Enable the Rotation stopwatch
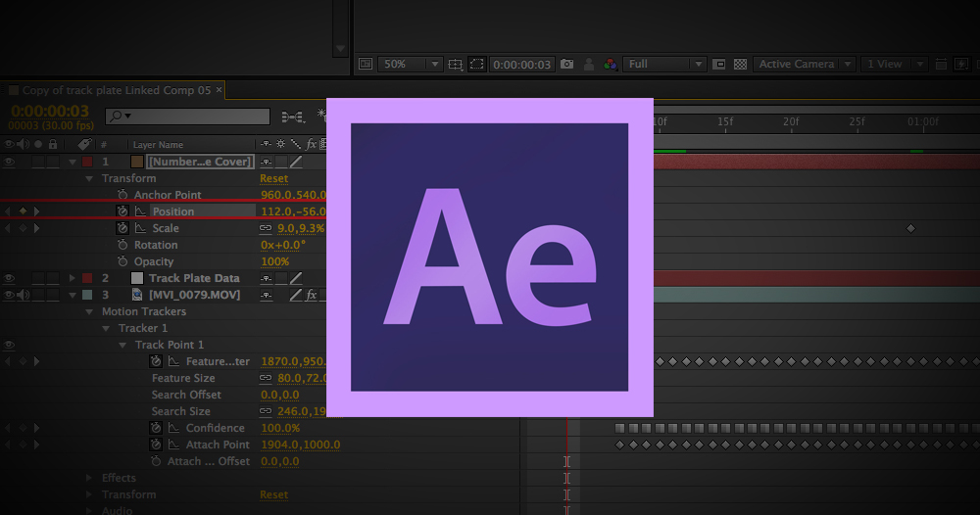Screen dimensions: 980x515 tap(122, 245)
